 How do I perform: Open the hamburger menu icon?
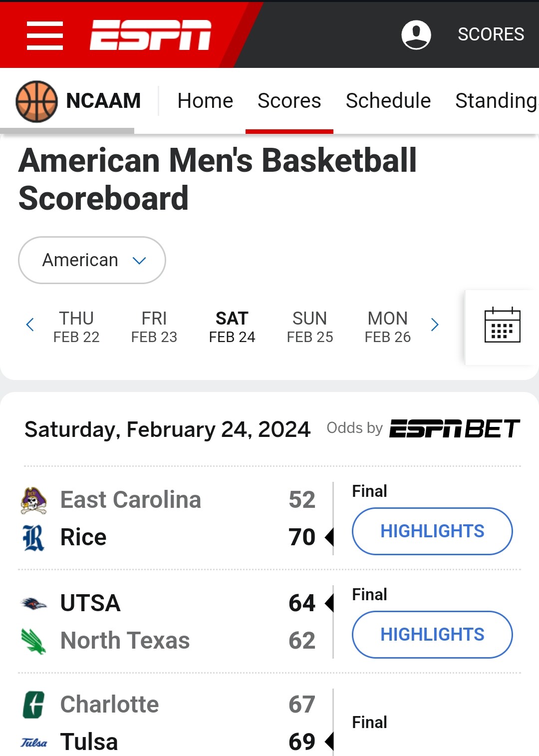45,35
